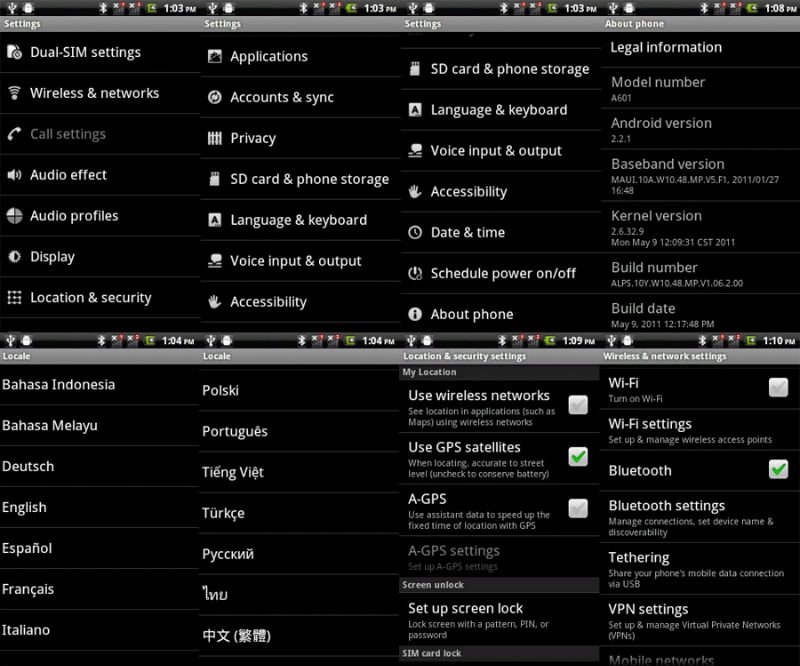Screen dimensions: 800x666
Task: Tap the Accounts & sync icon
Action: [214, 98]
